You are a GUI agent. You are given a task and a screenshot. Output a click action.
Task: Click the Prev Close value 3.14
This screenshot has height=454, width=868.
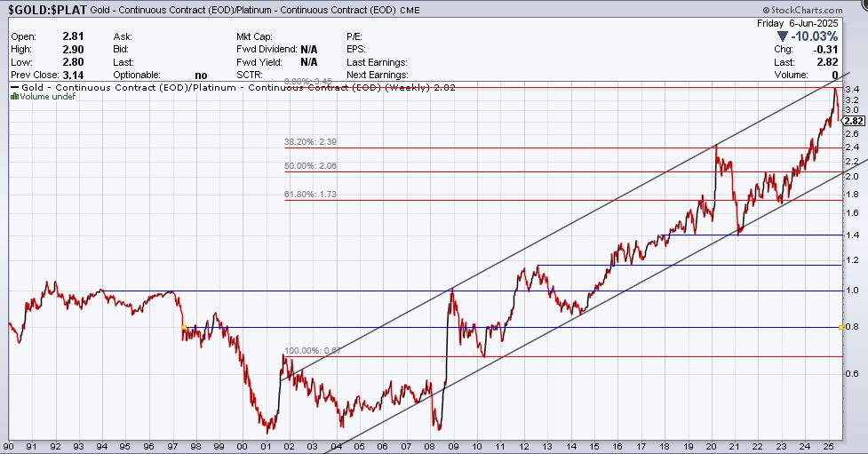(x=73, y=75)
